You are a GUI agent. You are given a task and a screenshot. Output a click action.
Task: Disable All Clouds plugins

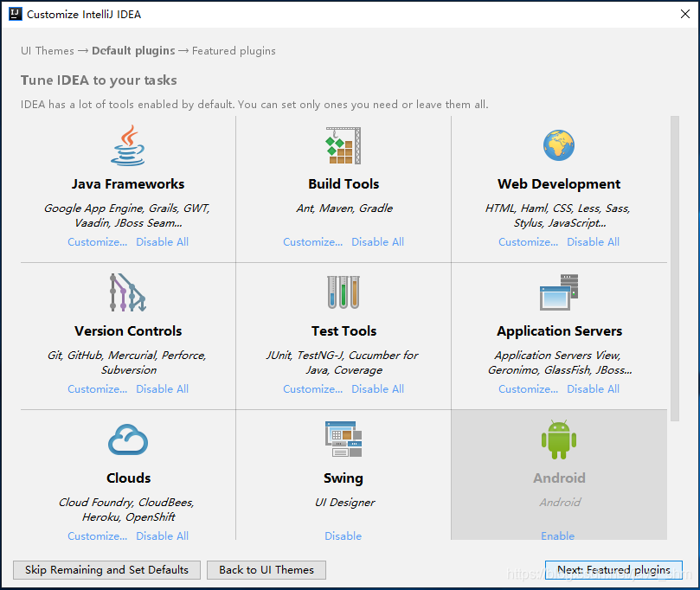point(162,536)
